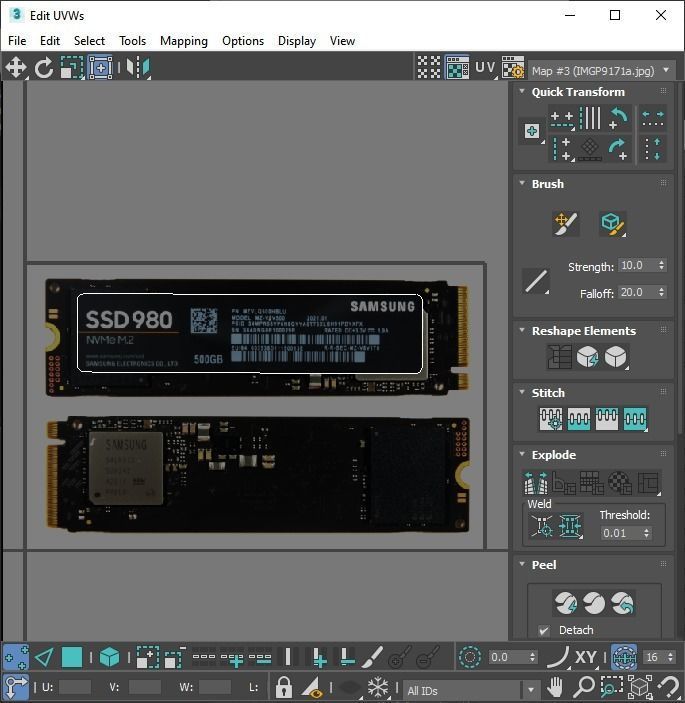The width and height of the screenshot is (685, 703).
Task: Click the Brush Strength spinner arrows
Action: tap(661, 265)
